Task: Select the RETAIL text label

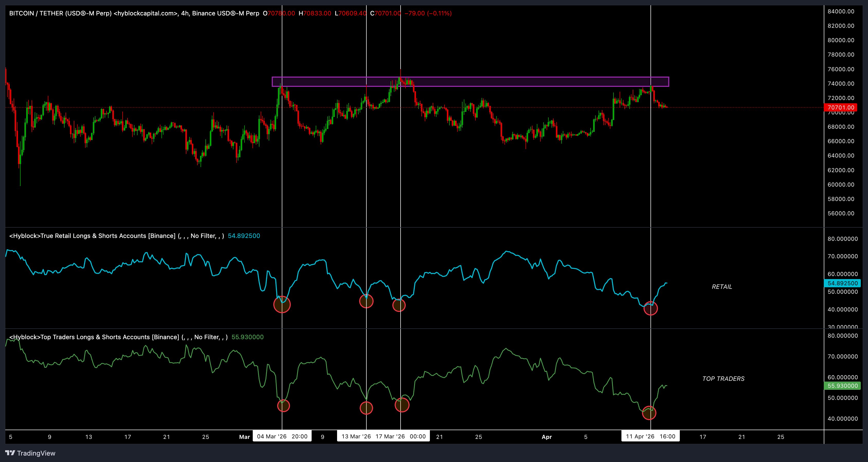Action: point(722,287)
